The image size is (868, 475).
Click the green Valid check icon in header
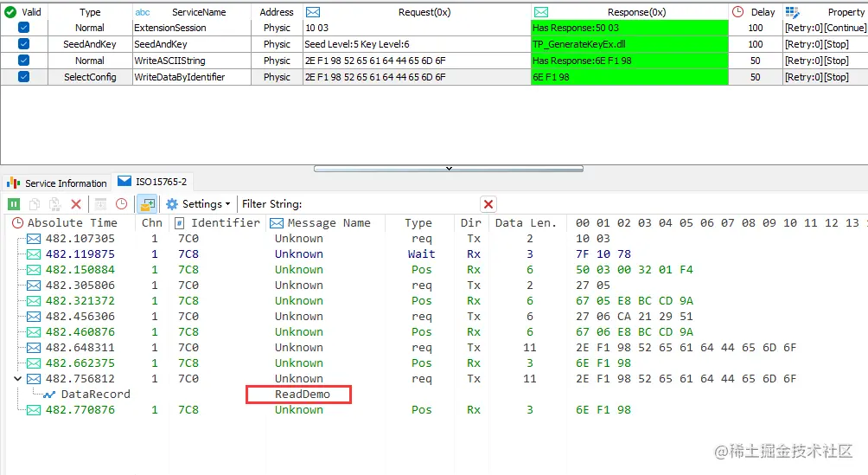click(x=10, y=11)
